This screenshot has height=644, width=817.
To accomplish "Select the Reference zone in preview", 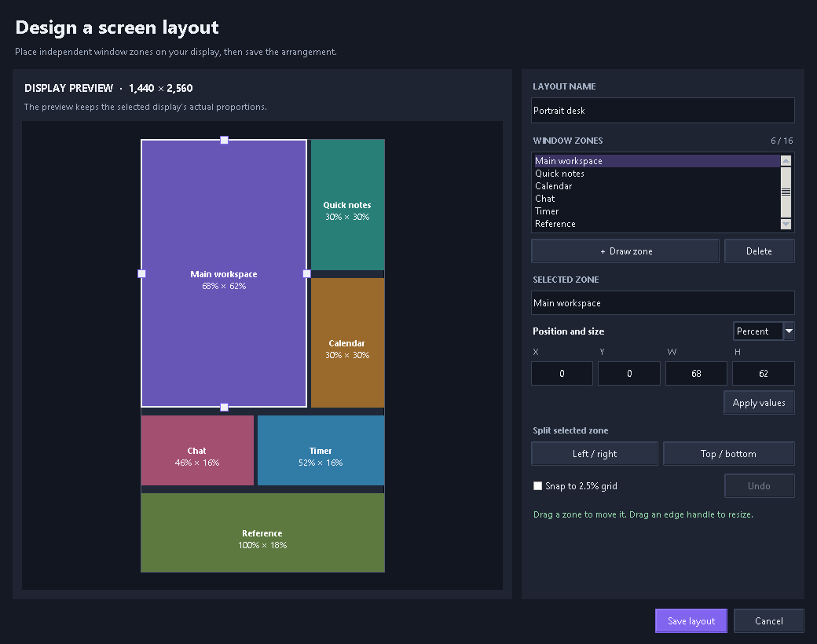I will (x=262, y=532).
